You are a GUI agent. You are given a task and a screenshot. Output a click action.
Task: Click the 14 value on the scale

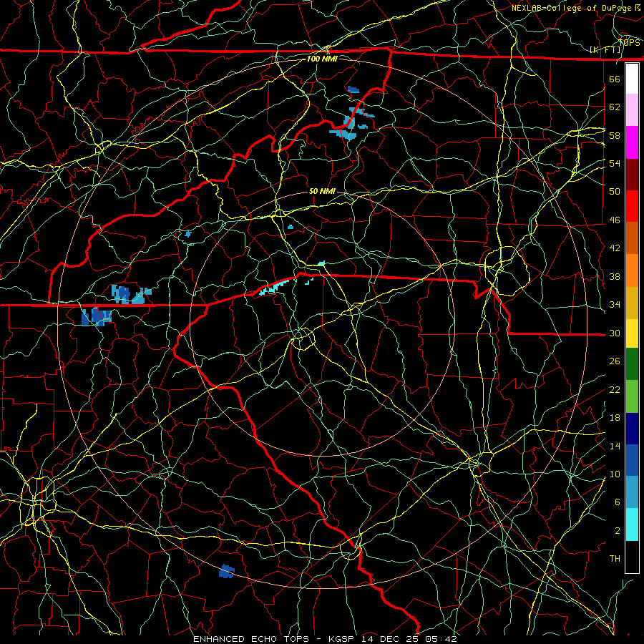tap(615, 446)
